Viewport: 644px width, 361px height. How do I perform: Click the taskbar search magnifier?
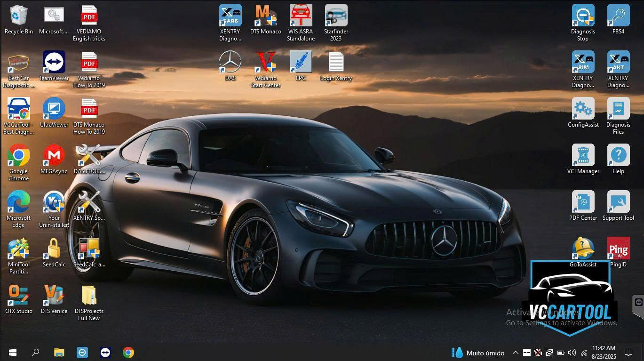[35, 353]
